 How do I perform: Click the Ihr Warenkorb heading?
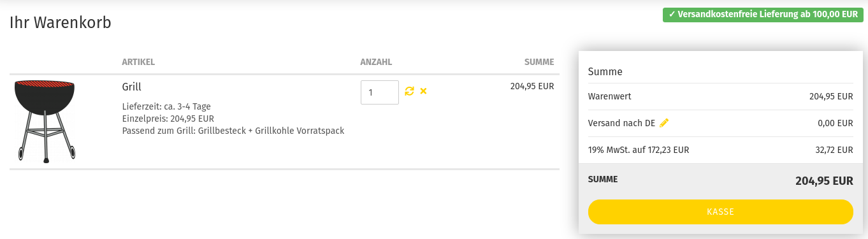(61, 23)
